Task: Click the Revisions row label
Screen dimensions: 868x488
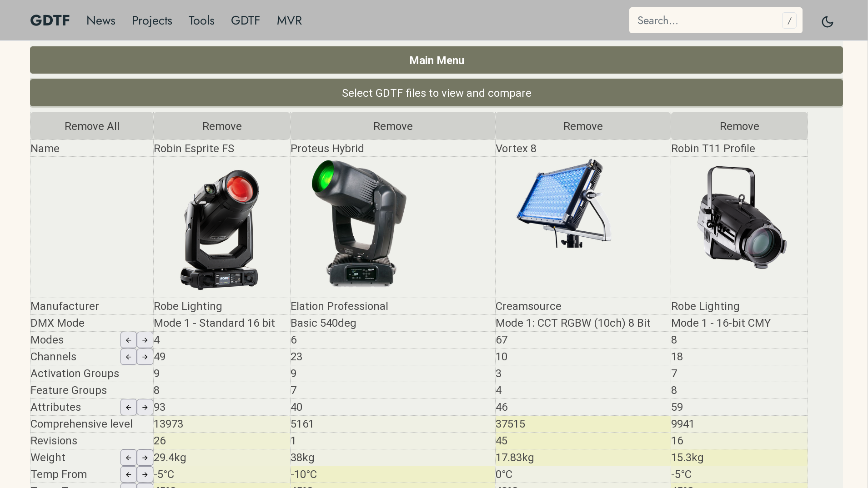Action: [54, 441]
